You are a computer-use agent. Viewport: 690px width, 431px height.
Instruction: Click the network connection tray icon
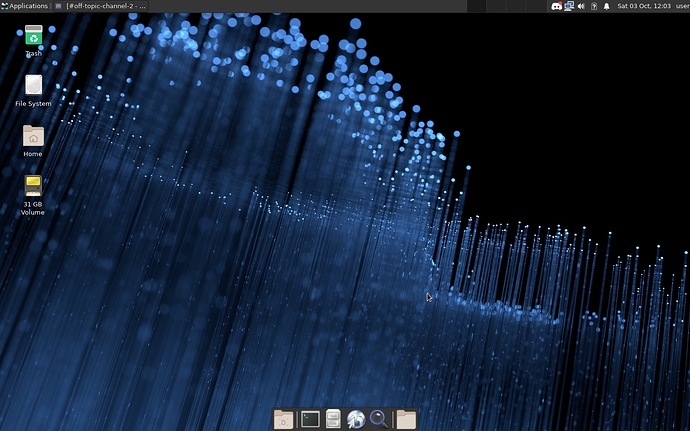point(569,6)
